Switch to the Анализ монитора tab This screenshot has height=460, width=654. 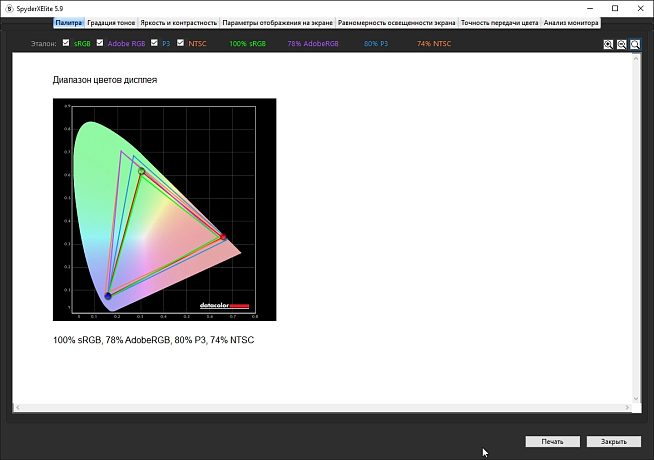570,22
